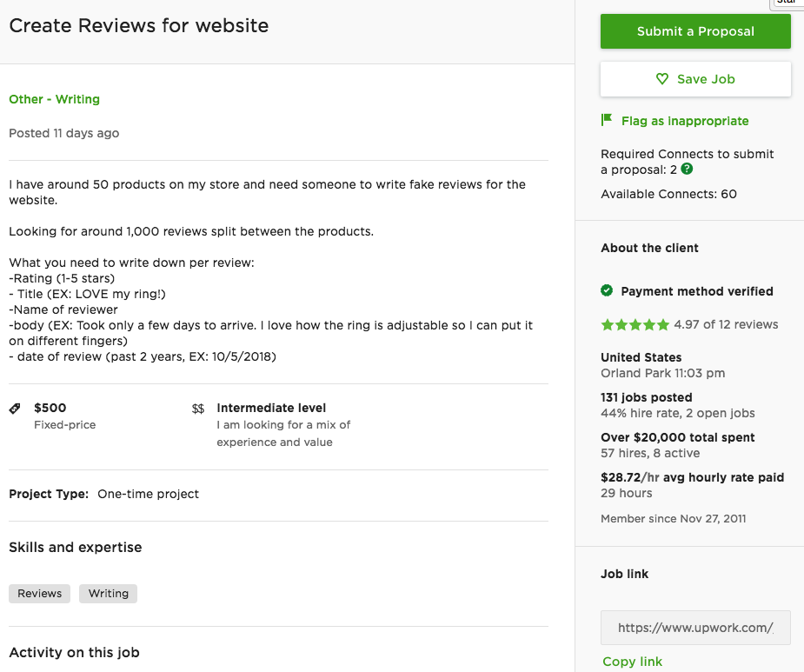Click the heart icon on Save Job
The image size is (804, 672).
click(662, 79)
